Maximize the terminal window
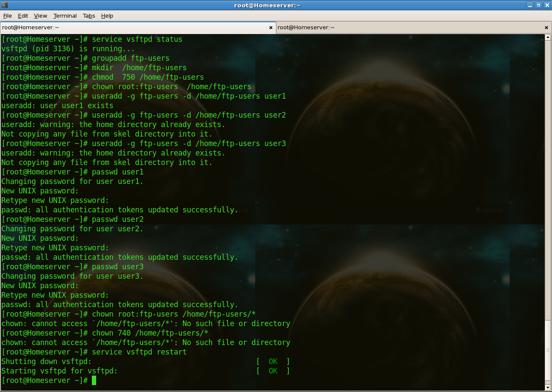Image resolution: width=552 pixels, height=392 pixels. (539, 5)
